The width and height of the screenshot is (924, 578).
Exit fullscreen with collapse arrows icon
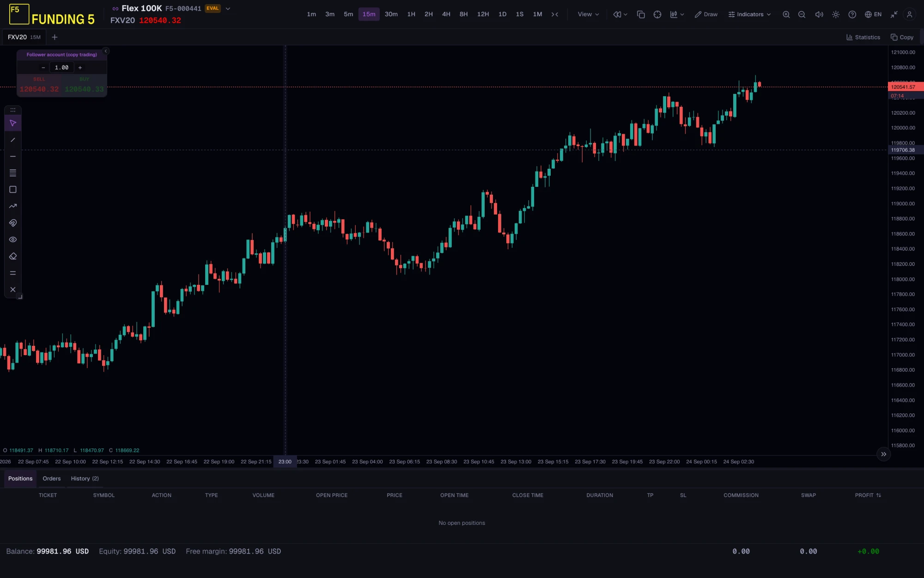coord(894,14)
